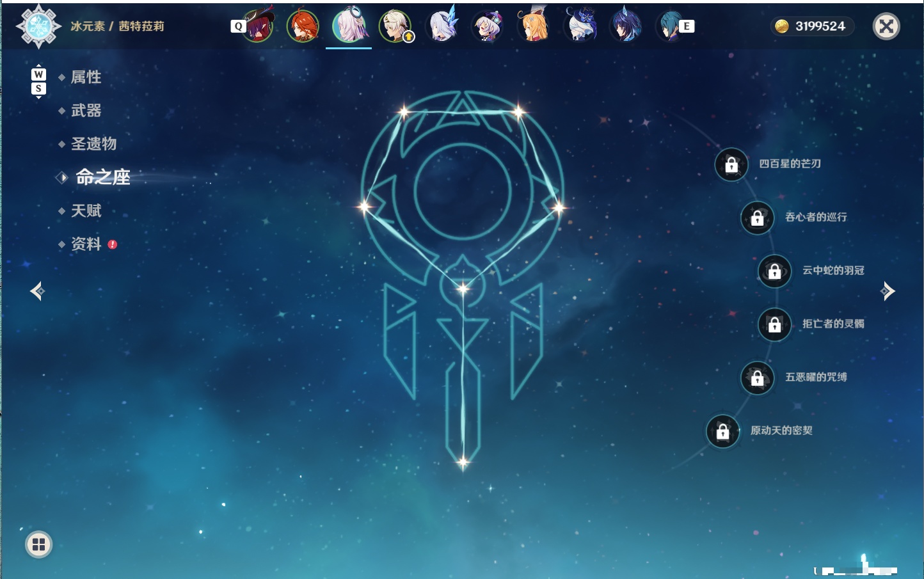
Task: Click the E key hint button
Action: [x=687, y=26]
